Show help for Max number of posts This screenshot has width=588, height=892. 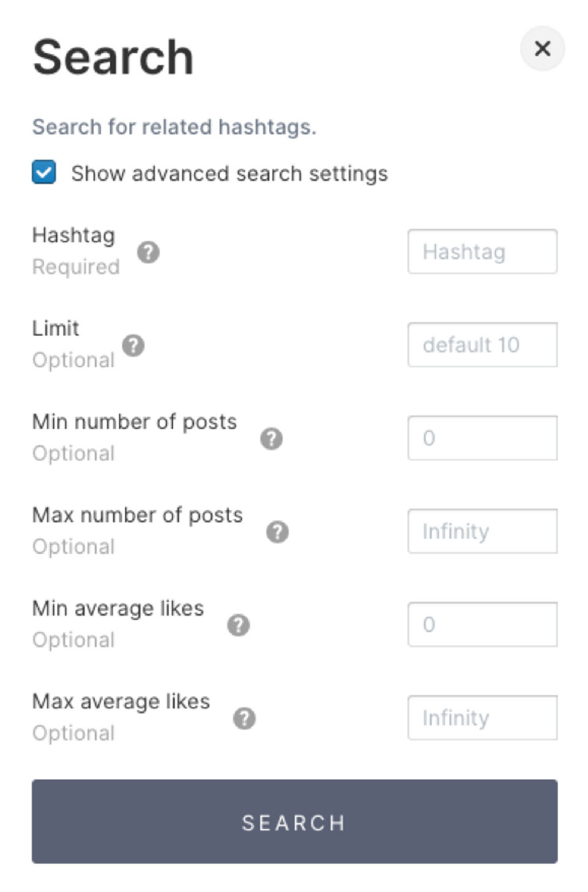pos(277,532)
